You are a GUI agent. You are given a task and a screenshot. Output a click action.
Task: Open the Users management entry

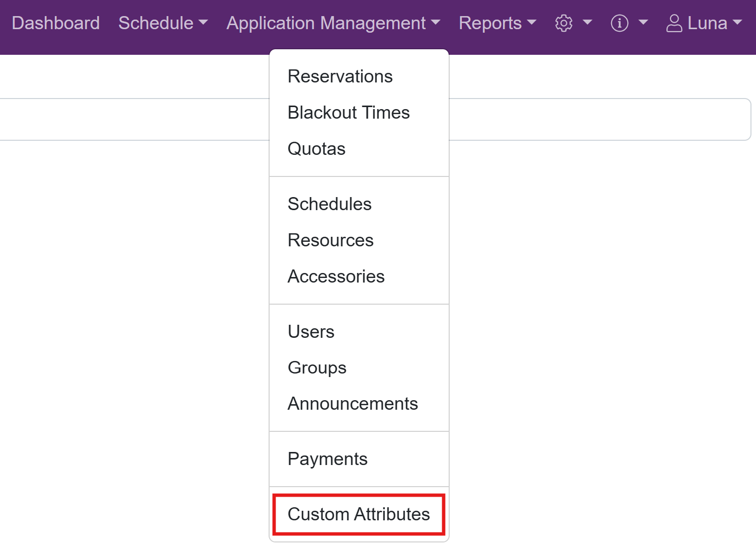(311, 332)
